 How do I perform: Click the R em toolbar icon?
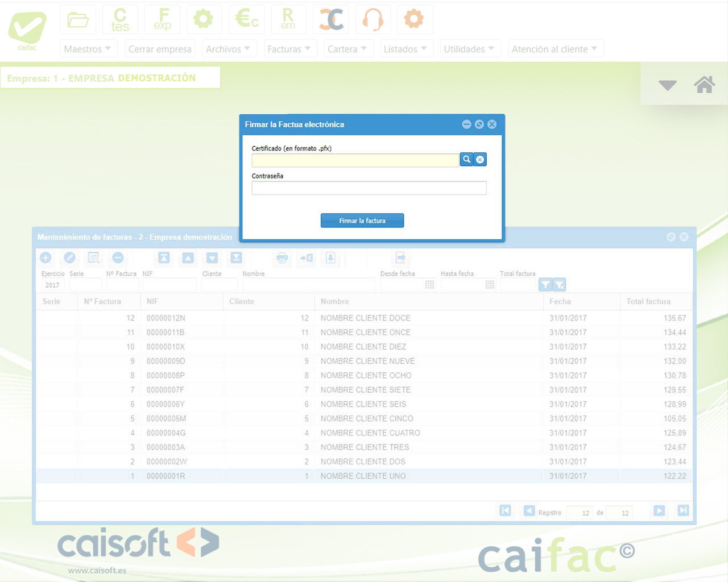click(x=288, y=20)
